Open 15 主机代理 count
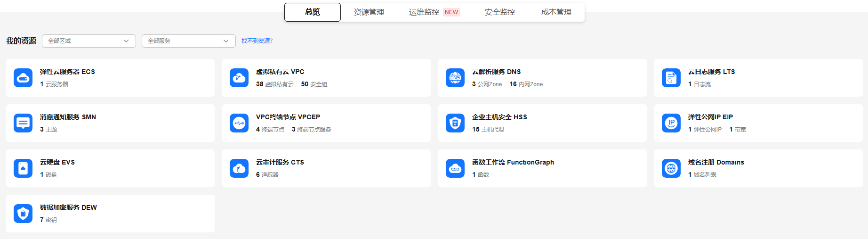The width and height of the screenshot is (868, 239). 488,130
